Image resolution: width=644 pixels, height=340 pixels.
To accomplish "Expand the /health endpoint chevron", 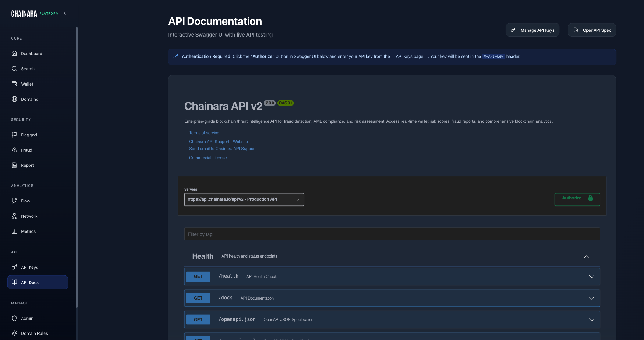I will coord(592,276).
